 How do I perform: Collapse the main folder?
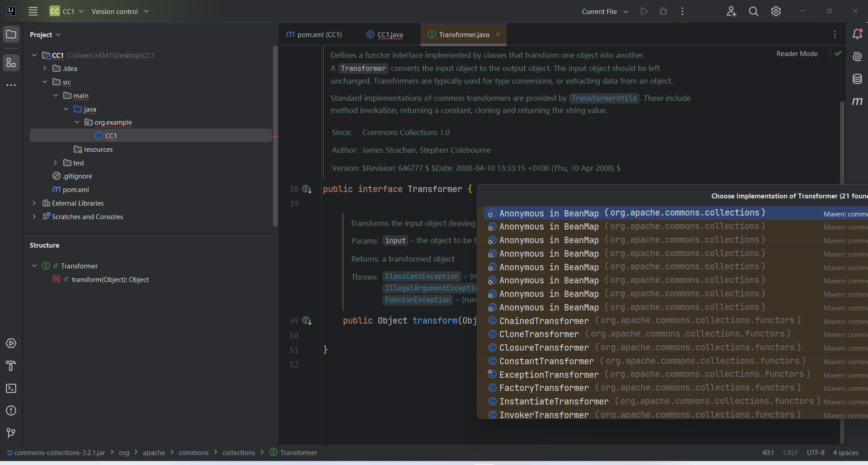[55, 95]
